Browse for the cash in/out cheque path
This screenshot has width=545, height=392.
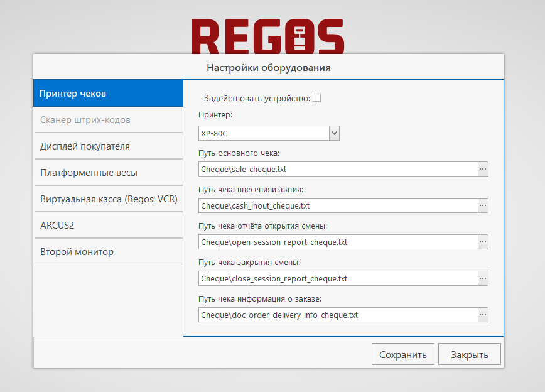click(483, 205)
